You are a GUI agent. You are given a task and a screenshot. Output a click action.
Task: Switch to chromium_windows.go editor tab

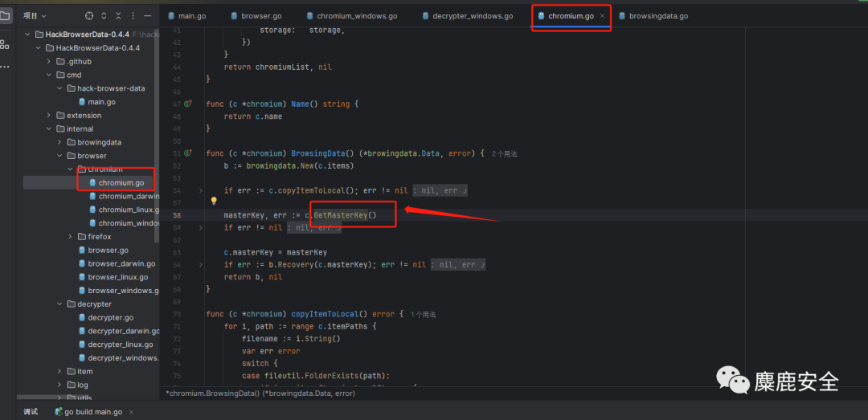tap(351, 16)
